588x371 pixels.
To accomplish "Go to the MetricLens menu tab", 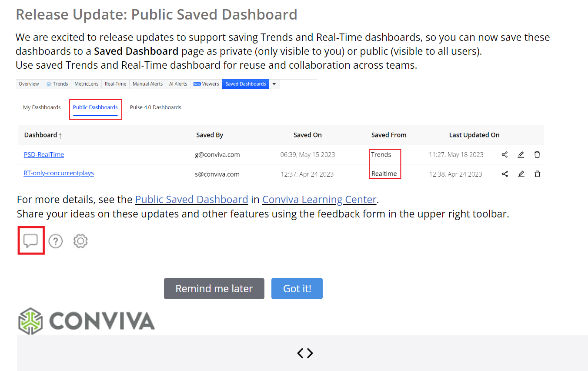I will [x=86, y=84].
